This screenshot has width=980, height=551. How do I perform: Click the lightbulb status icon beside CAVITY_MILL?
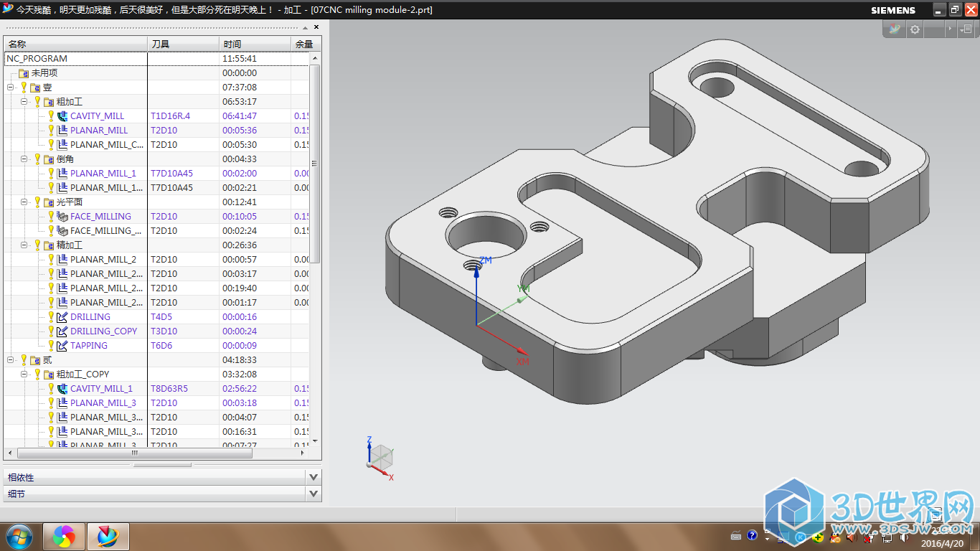point(51,116)
